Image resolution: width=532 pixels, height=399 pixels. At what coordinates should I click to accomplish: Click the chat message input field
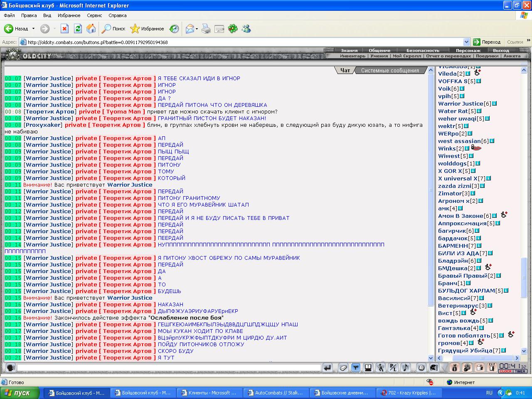click(169, 367)
